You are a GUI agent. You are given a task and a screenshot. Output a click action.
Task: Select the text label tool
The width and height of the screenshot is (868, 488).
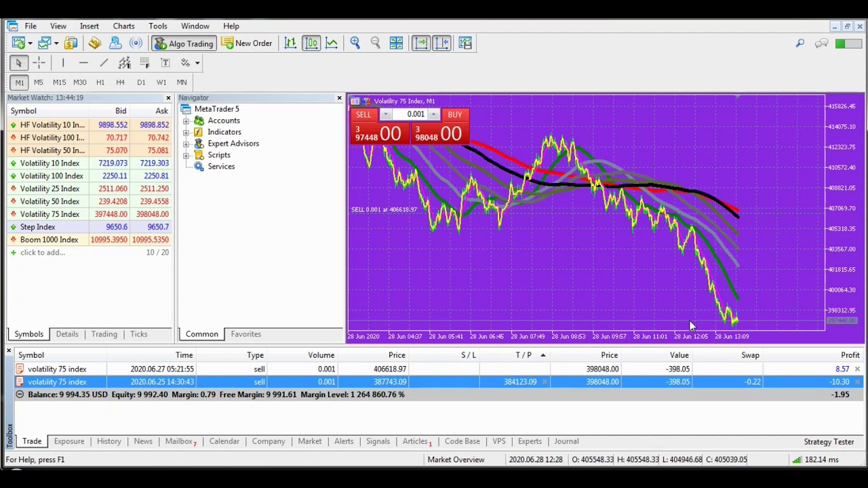pos(165,63)
